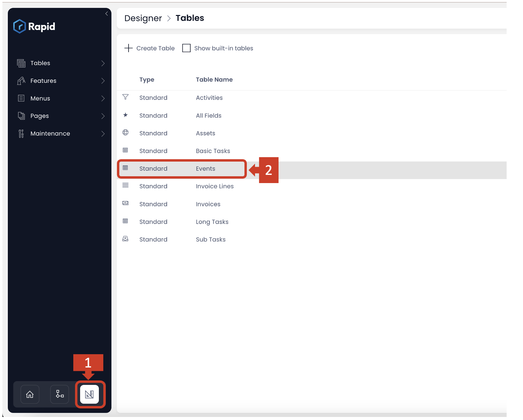Click the star icon beside All Fields
Image resolution: width=523 pixels, height=420 pixels.
(125, 115)
